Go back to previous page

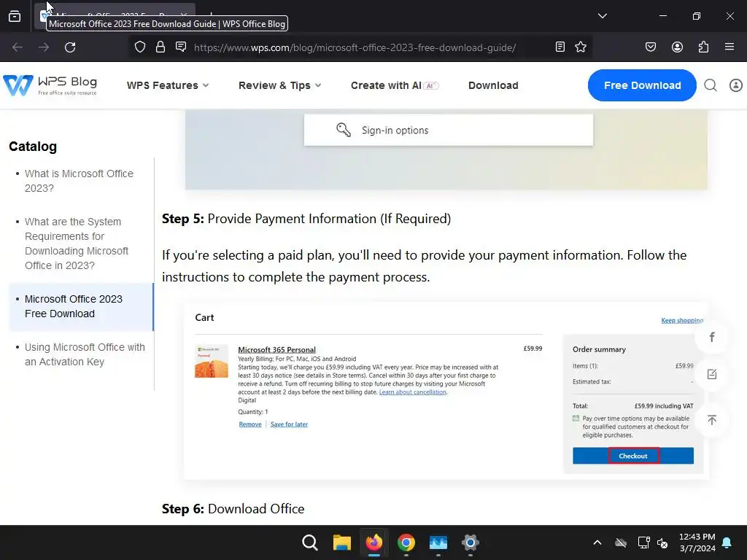coord(18,47)
